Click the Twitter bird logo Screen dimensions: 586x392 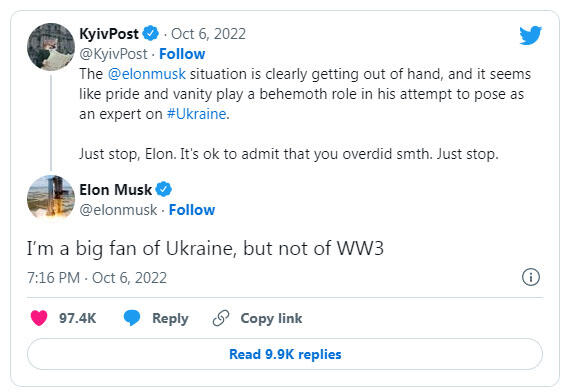[531, 35]
